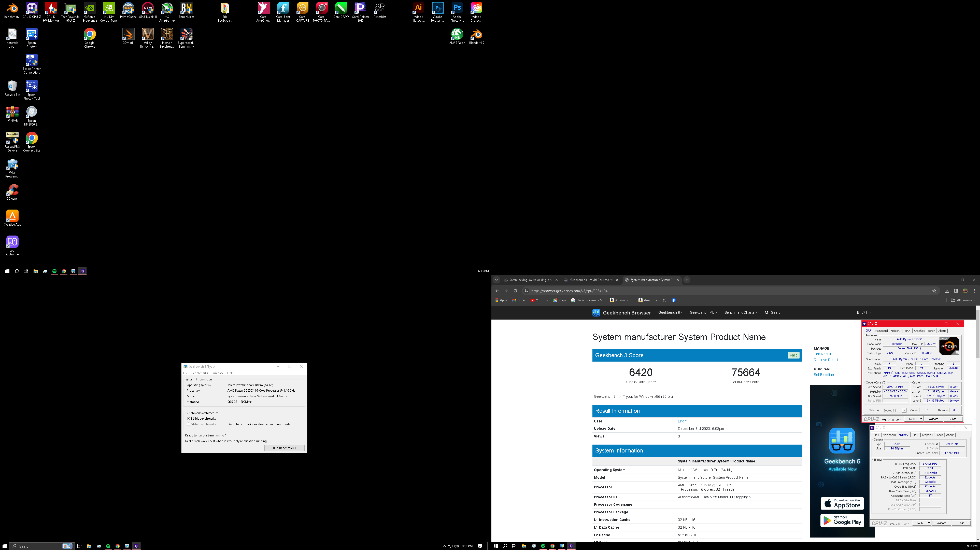The width and height of the screenshot is (980, 550).
Task: Click the volume icon in the system tray
Action: point(456,546)
